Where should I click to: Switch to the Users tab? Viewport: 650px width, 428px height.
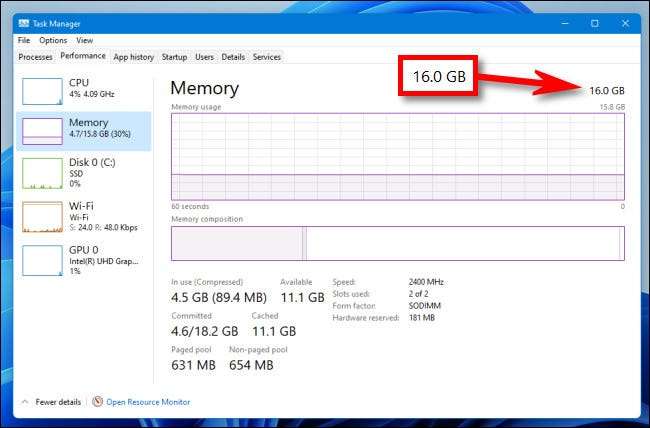[x=204, y=57]
